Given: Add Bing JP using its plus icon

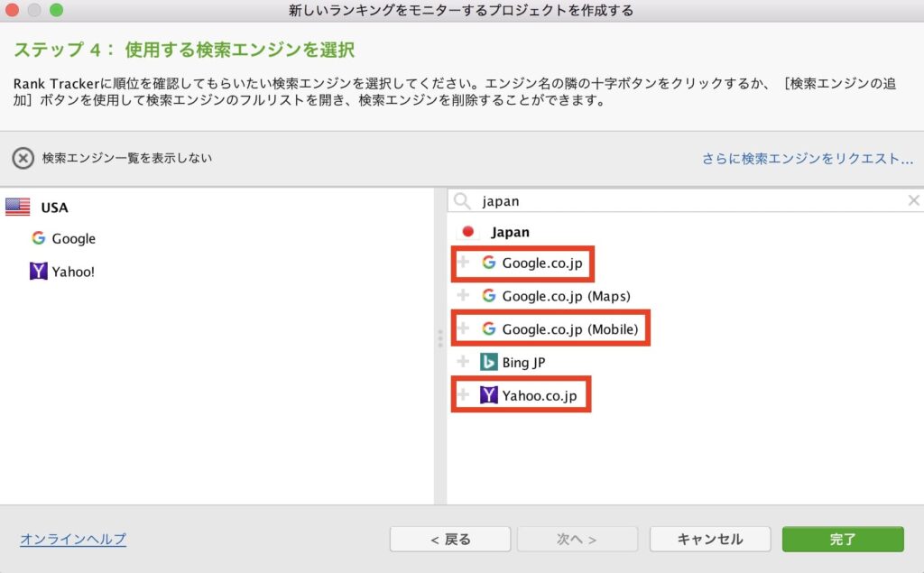Looking at the screenshot, I should coord(464,361).
